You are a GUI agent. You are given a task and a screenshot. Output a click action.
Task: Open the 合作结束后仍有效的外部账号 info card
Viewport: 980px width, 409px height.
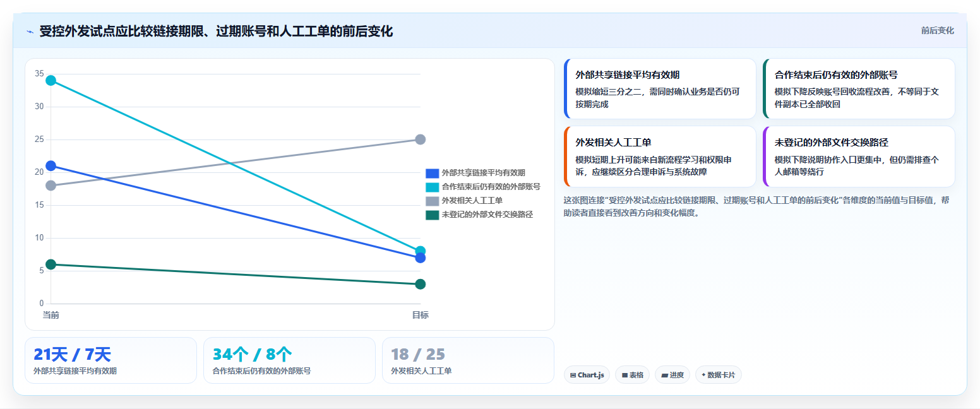click(x=859, y=89)
